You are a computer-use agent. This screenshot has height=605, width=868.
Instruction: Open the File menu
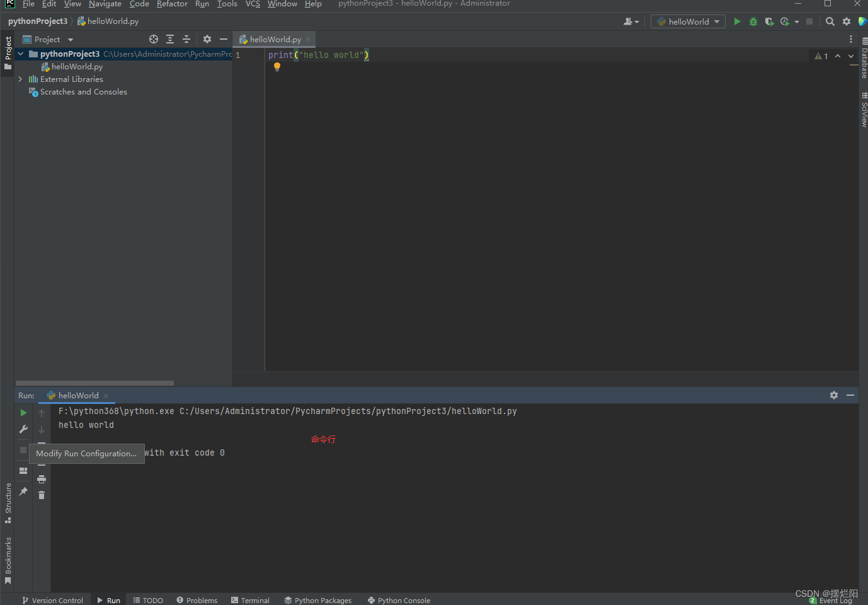click(28, 4)
